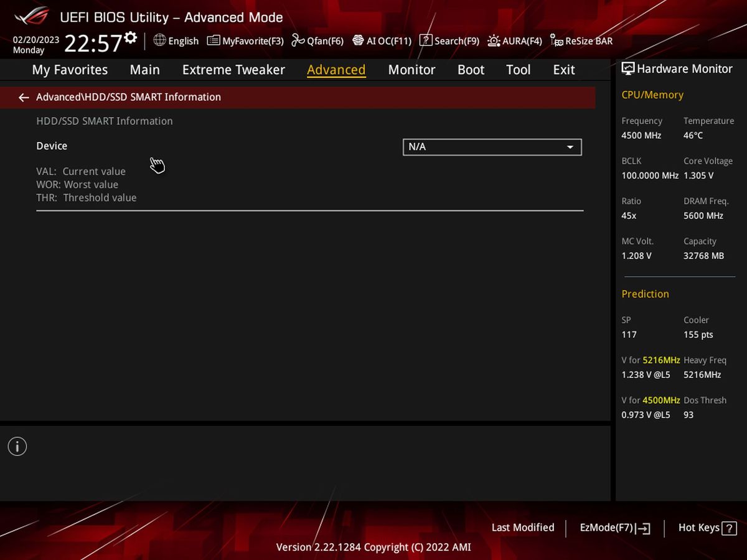
Task: Click the EzMode exit arrow icon
Action: [x=644, y=528]
